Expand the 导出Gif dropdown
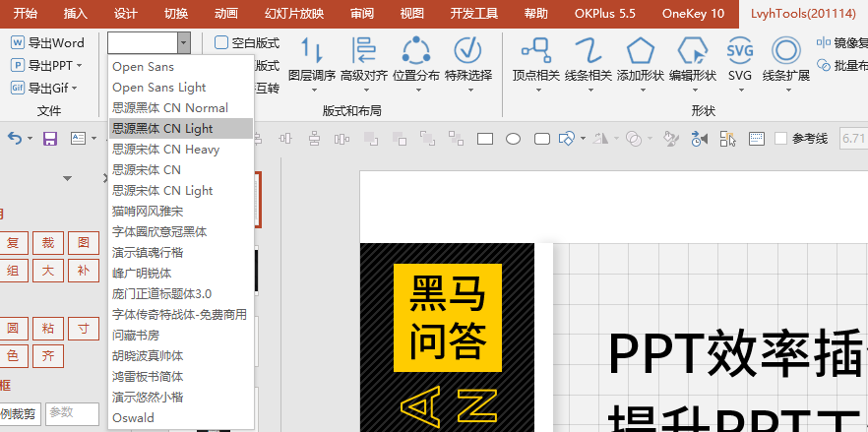The height and width of the screenshot is (432, 868). (74, 88)
